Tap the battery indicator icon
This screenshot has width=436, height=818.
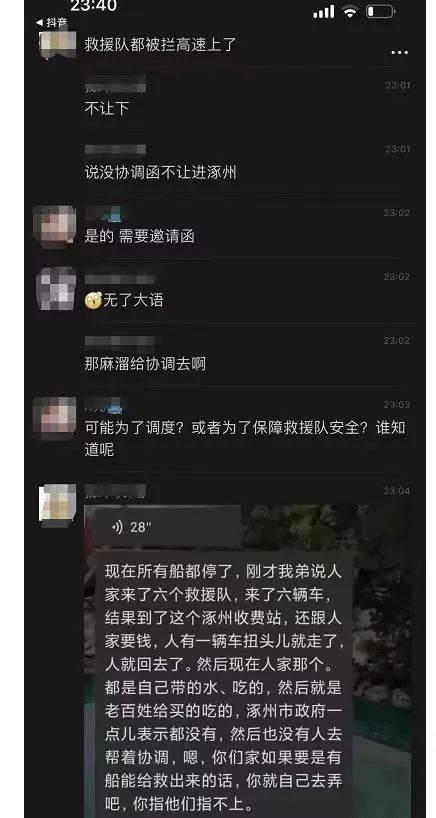click(x=380, y=11)
